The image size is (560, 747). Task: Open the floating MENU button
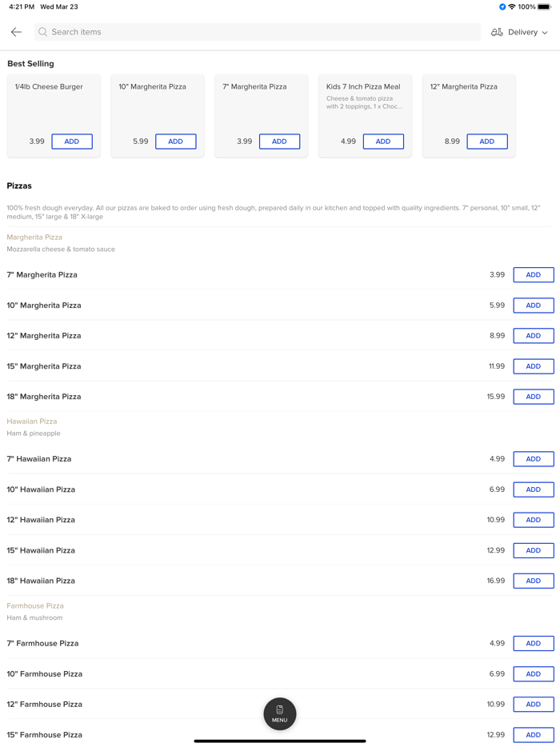click(280, 713)
